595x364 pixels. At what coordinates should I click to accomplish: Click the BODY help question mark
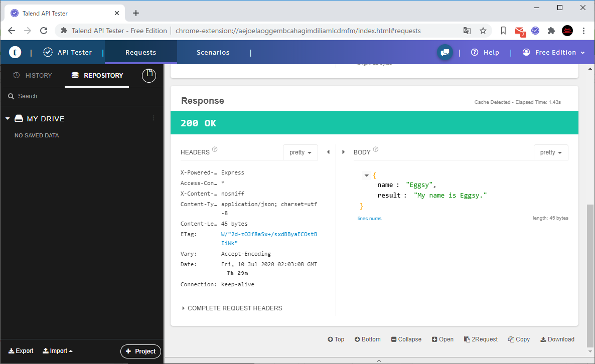click(x=376, y=149)
